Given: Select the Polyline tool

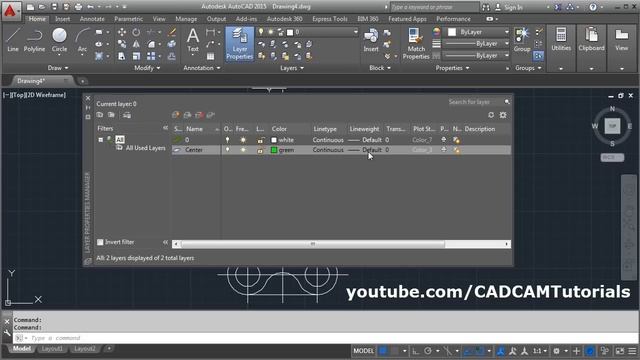Looking at the screenshot, I should (x=34, y=40).
